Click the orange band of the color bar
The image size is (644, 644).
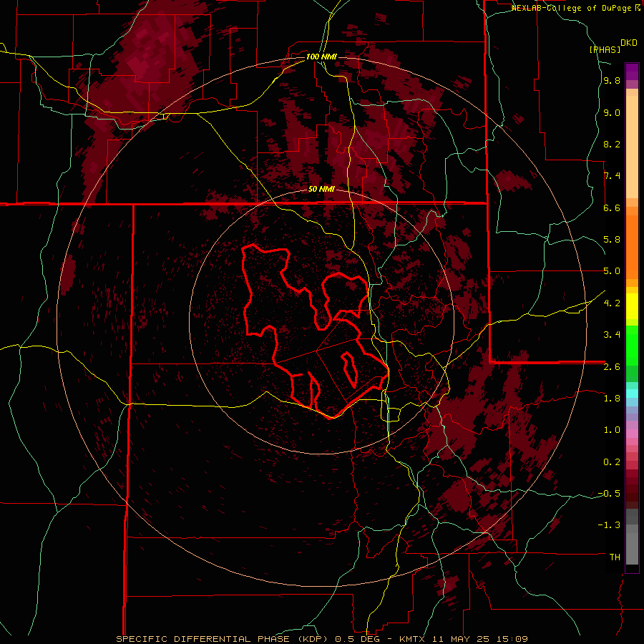point(632,246)
